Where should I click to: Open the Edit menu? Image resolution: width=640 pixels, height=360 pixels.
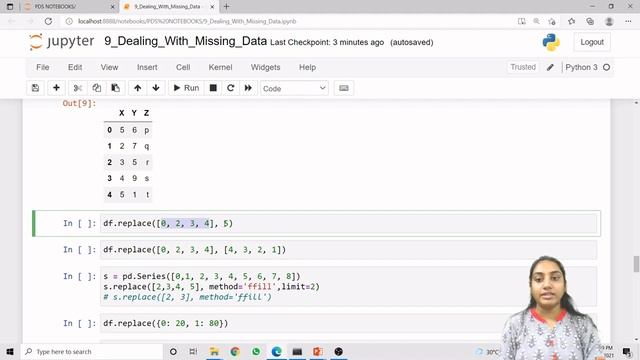(75, 67)
